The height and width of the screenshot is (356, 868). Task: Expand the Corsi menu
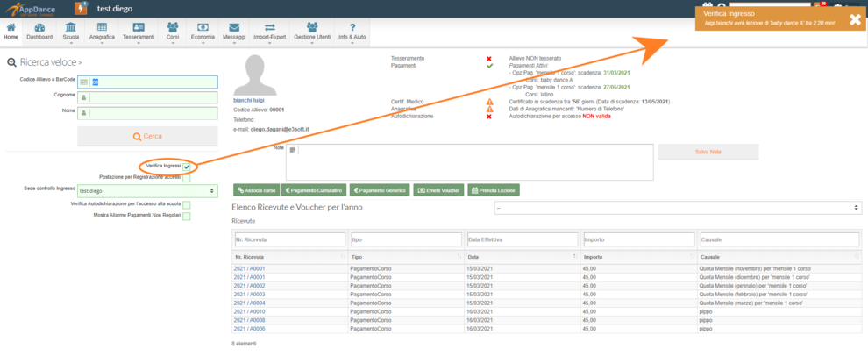pos(173,32)
